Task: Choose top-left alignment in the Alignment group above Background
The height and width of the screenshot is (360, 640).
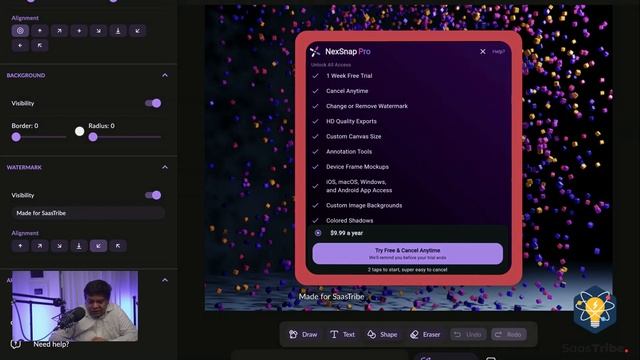Action: [40, 45]
